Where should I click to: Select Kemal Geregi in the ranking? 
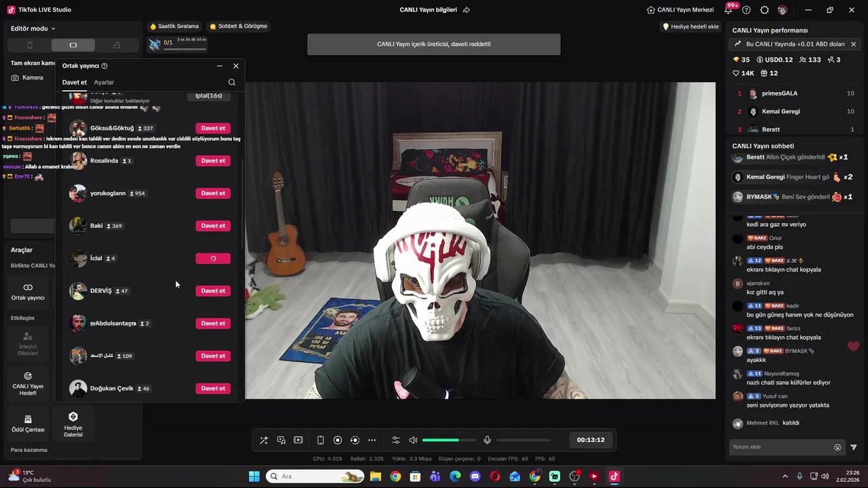click(x=795, y=111)
